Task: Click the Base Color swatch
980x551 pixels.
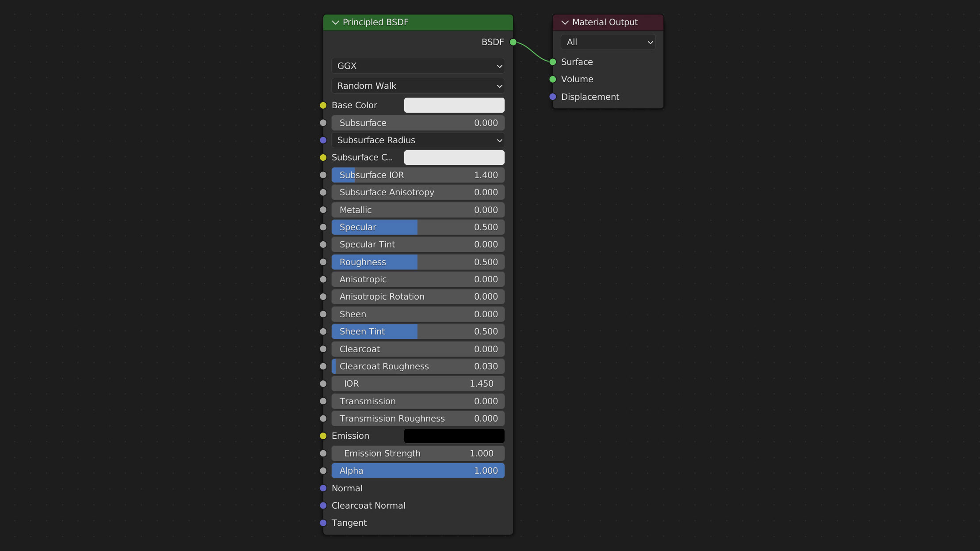Action: (454, 105)
